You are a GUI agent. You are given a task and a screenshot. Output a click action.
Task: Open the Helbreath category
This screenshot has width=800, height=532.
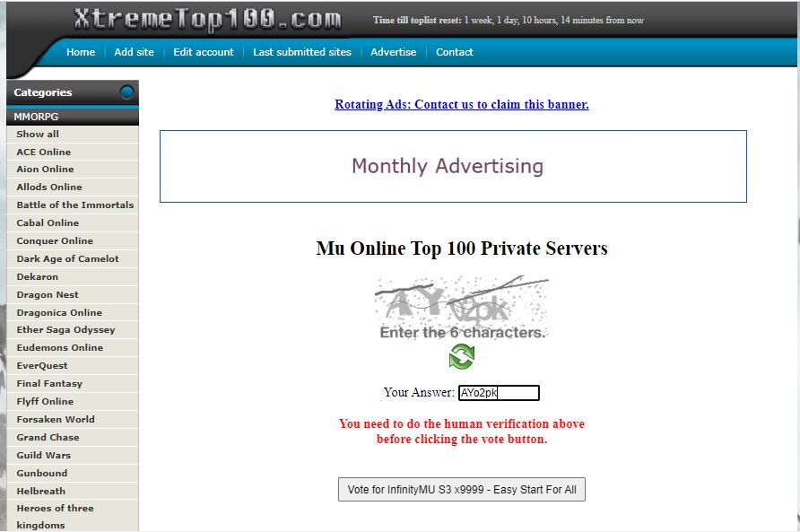click(x=73, y=491)
